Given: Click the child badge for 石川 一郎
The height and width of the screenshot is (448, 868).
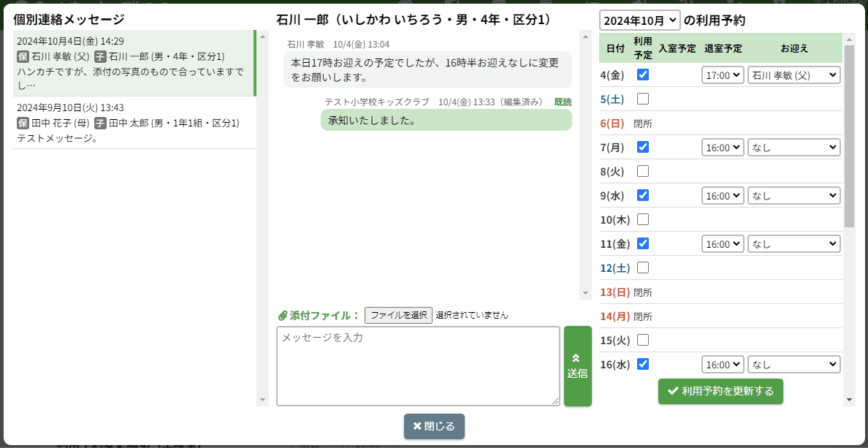Looking at the screenshot, I should coord(100,56).
